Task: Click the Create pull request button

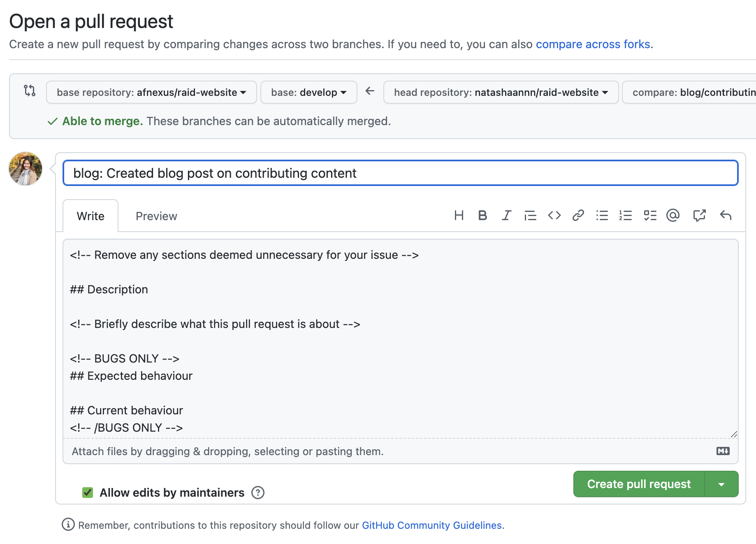Action: point(639,484)
